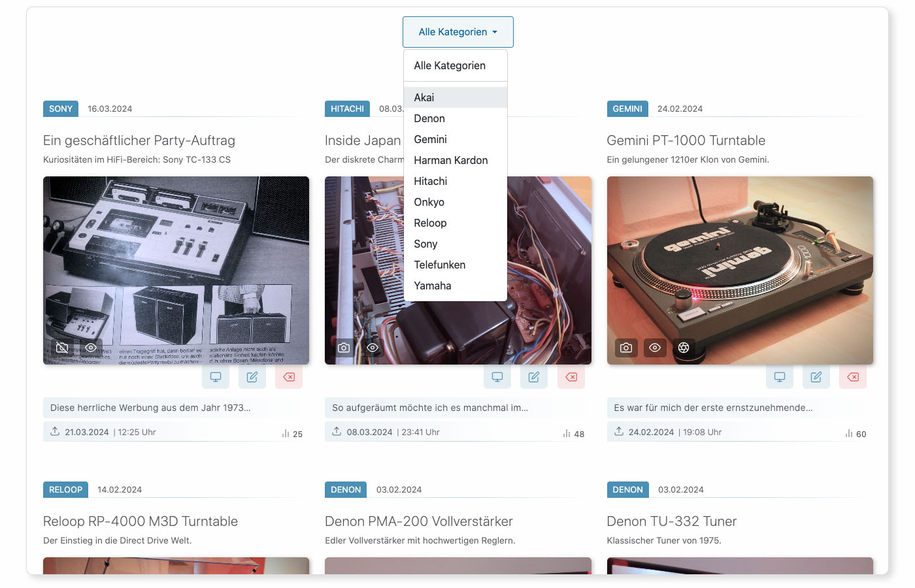
Task: Open the 'Gemini PT-1000 Turntable' title
Action: point(686,140)
